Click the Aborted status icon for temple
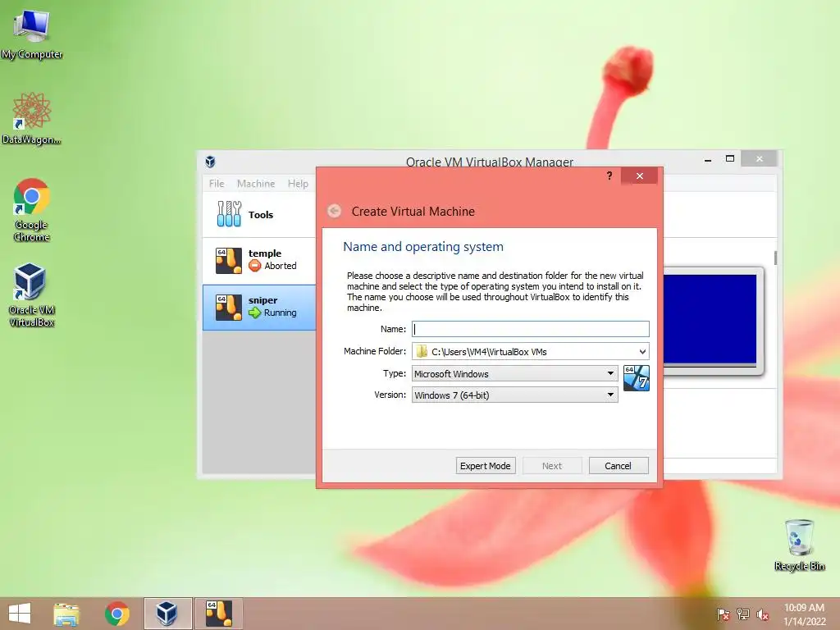Image resolution: width=840 pixels, height=630 pixels. tap(255, 266)
